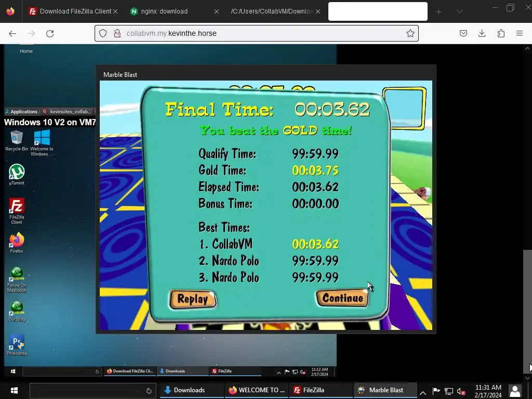Click the insecure connection lock icon

[117, 33]
